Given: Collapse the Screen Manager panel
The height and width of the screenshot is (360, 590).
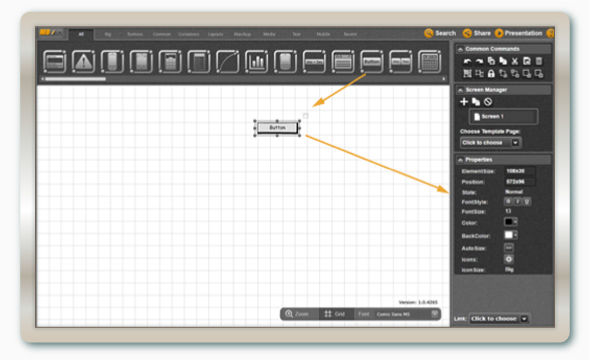Looking at the screenshot, I should [460, 90].
